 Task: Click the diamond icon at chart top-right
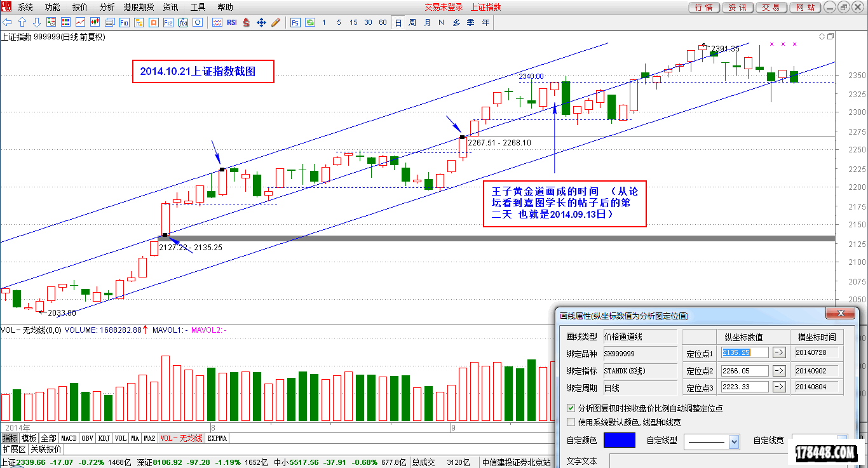coord(822,36)
